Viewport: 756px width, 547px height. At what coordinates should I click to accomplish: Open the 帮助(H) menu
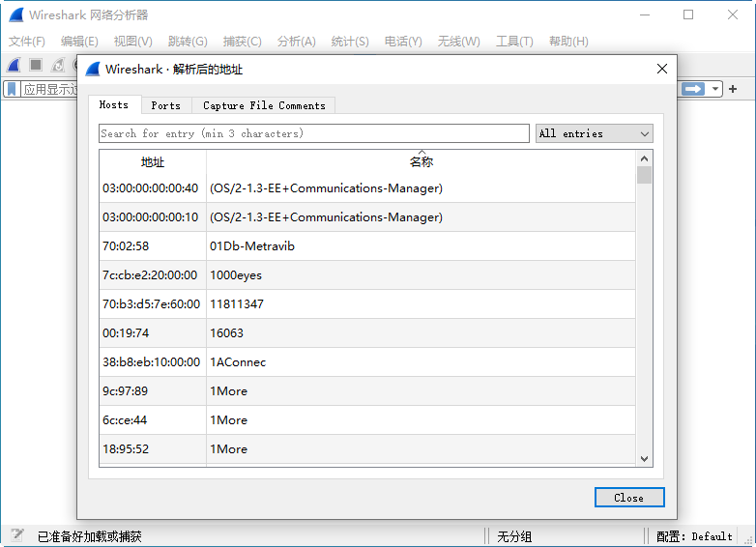click(568, 42)
